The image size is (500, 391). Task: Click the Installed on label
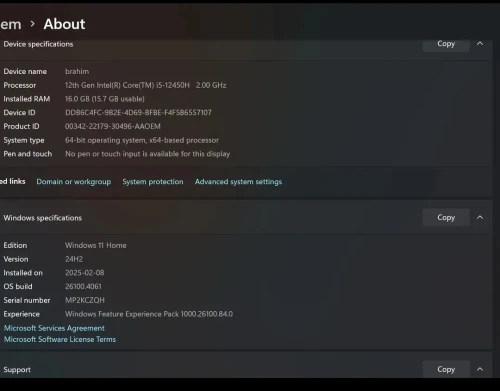pos(23,273)
